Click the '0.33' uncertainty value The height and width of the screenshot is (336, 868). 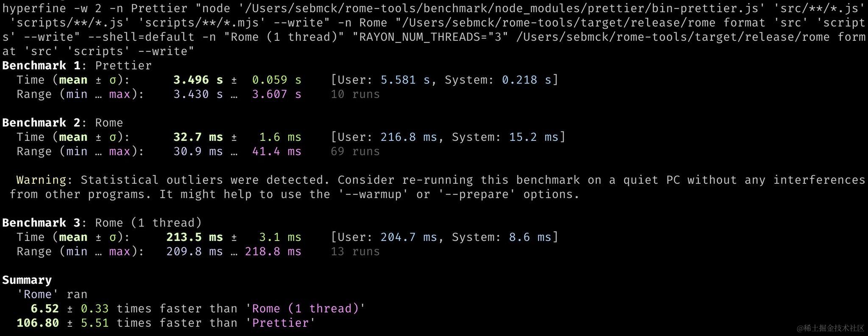(x=95, y=309)
